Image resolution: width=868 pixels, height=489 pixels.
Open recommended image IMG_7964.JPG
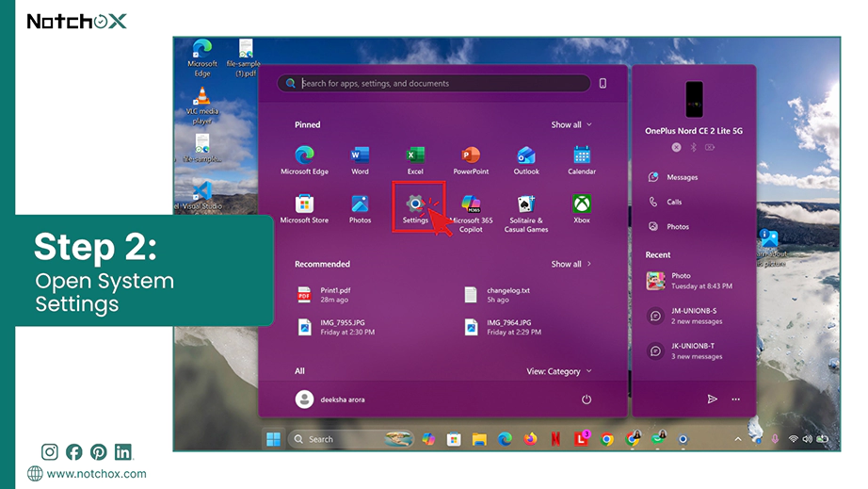[503, 327]
